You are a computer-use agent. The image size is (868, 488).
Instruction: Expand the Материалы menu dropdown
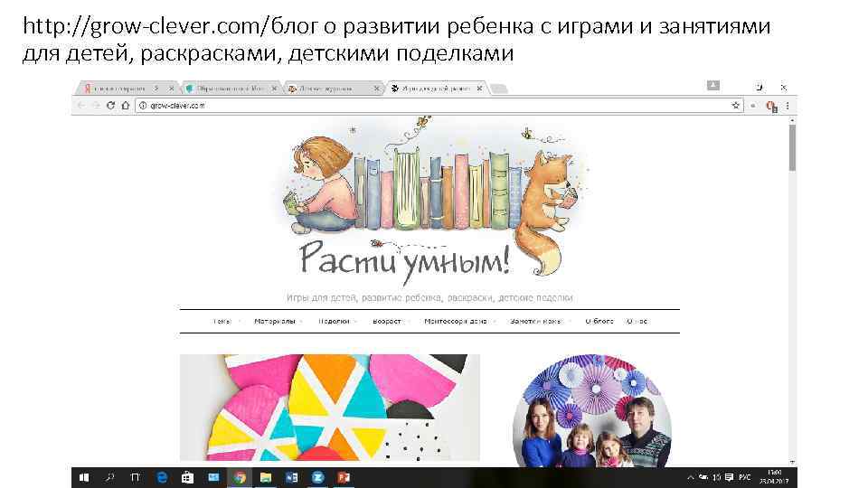[278, 321]
